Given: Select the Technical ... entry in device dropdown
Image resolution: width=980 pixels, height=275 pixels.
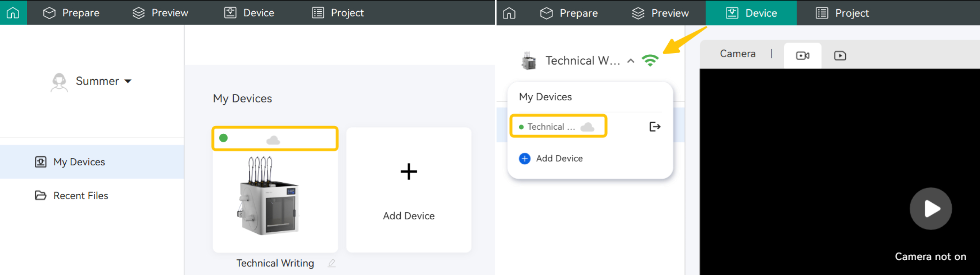Looking at the screenshot, I should point(551,126).
